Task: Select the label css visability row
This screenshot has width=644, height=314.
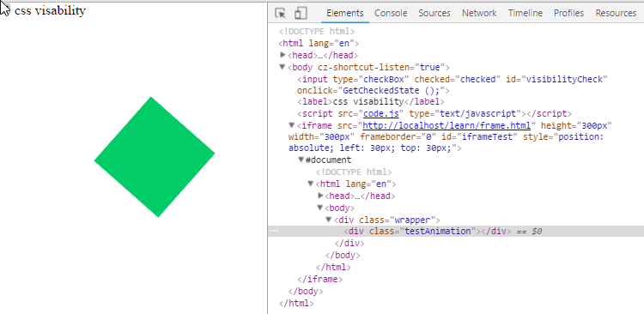Action: tap(370, 101)
